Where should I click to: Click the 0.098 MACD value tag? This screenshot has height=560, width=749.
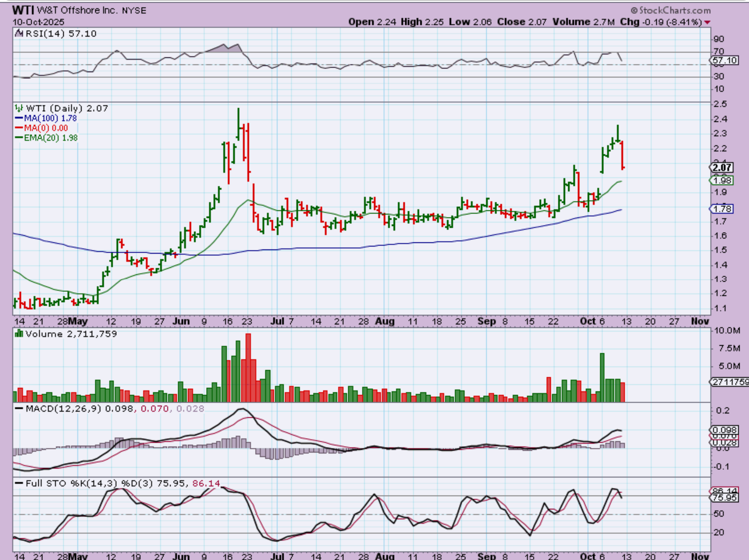(724, 430)
